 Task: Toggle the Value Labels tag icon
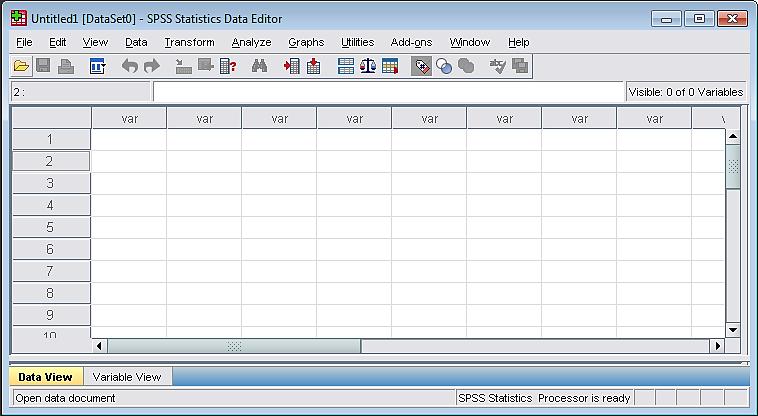pos(422,66)
